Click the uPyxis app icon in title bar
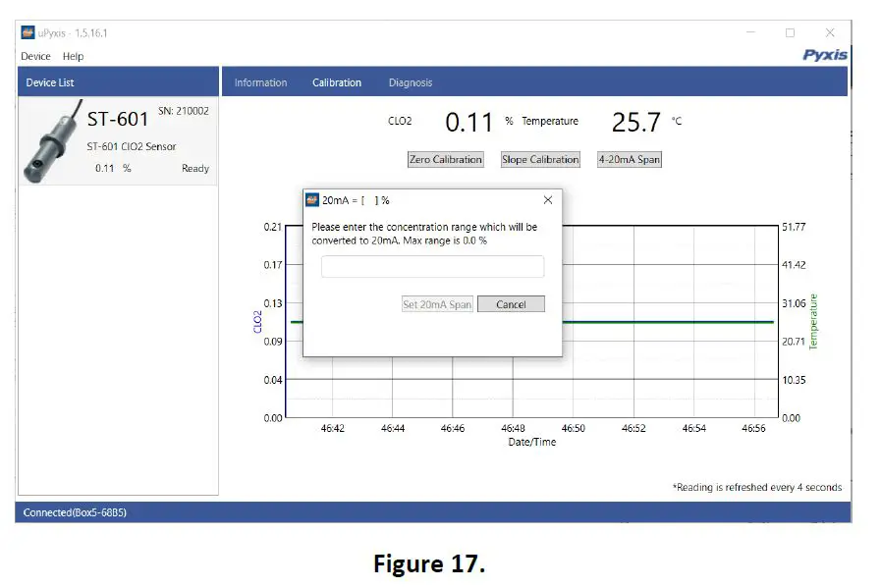The width and height of the screenshot is (881, 588). pyautogui.click(x=28, y=32)
